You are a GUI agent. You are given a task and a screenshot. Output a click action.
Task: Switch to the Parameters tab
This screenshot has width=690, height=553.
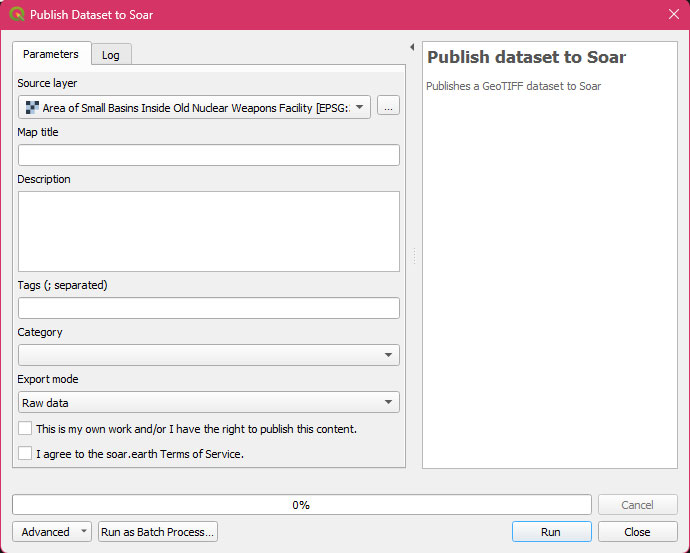(51, 54)
